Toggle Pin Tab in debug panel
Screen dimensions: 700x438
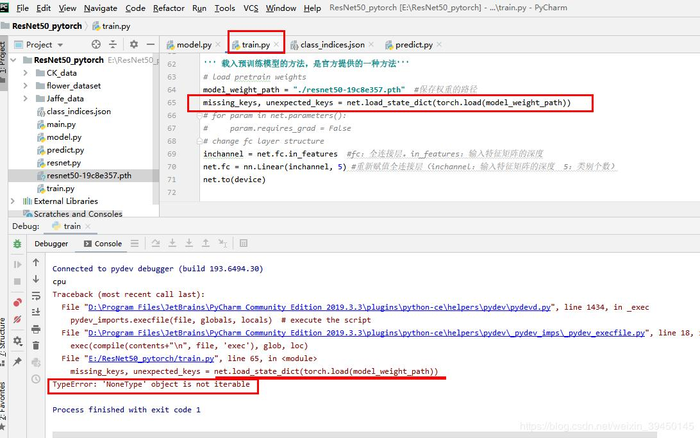pyautogui.click(x=17, y=362)
